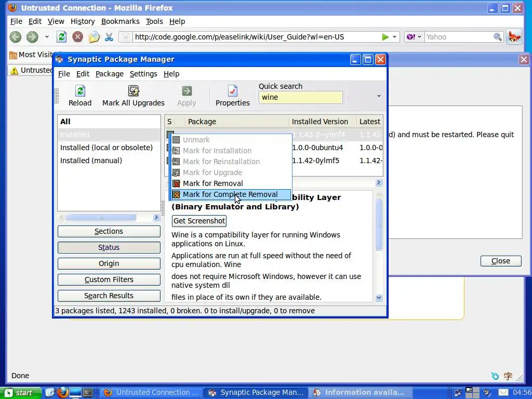This screenshot has width=532, height=399.
Task: Click the green Go arrow in address bar
Action: pos(385,37)
